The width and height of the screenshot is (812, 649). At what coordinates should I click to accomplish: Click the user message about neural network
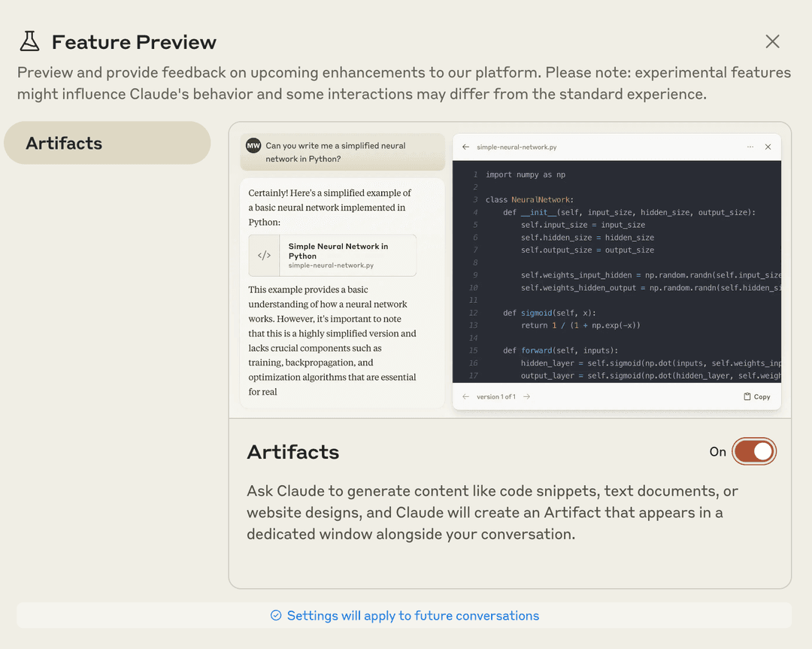(x=335, y=152)
